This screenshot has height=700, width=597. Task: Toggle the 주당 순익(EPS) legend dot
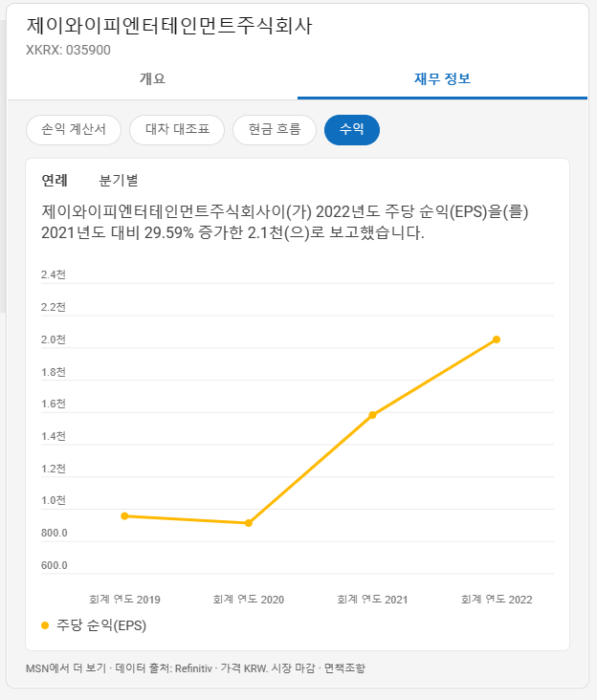point(45,625)
